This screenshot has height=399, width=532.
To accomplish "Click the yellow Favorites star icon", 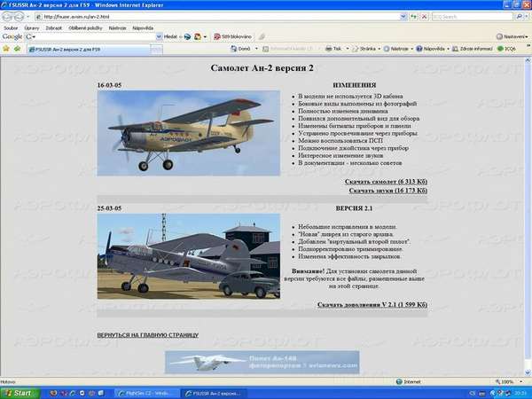I will point(6,49).
